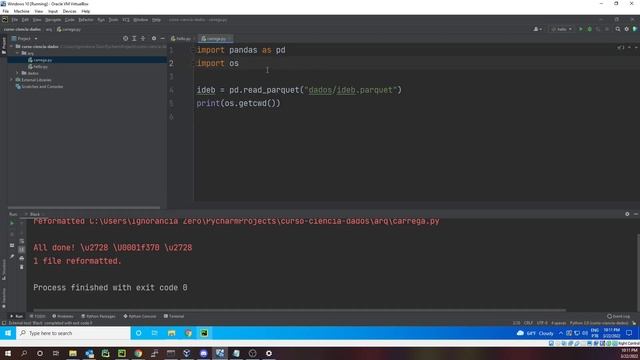
Task: Click Search Everywhere magnifier icon
Action: pyautogui.click(x=618, y=29)
